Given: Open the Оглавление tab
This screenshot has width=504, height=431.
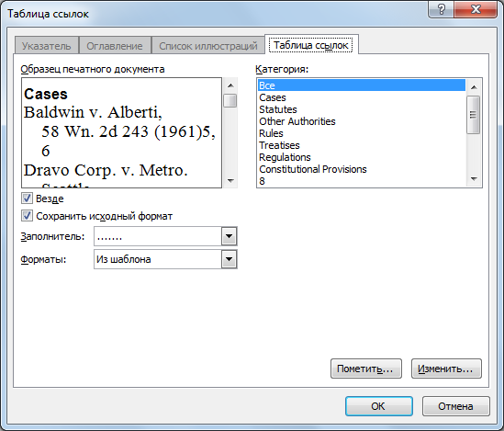Looking at the screenshot, I should point(115,46).
